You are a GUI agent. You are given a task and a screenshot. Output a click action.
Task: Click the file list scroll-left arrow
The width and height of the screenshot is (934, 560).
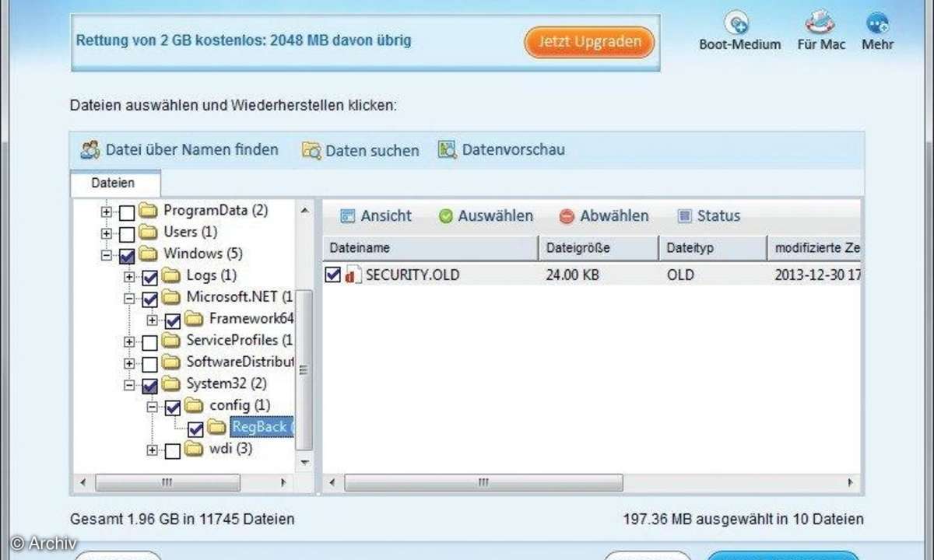tap(332, 482)
